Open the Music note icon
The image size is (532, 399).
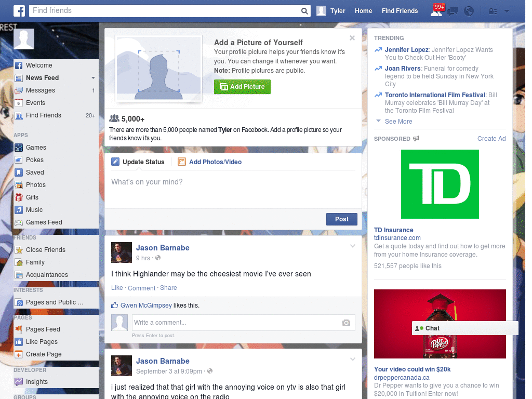click(19, 210)
